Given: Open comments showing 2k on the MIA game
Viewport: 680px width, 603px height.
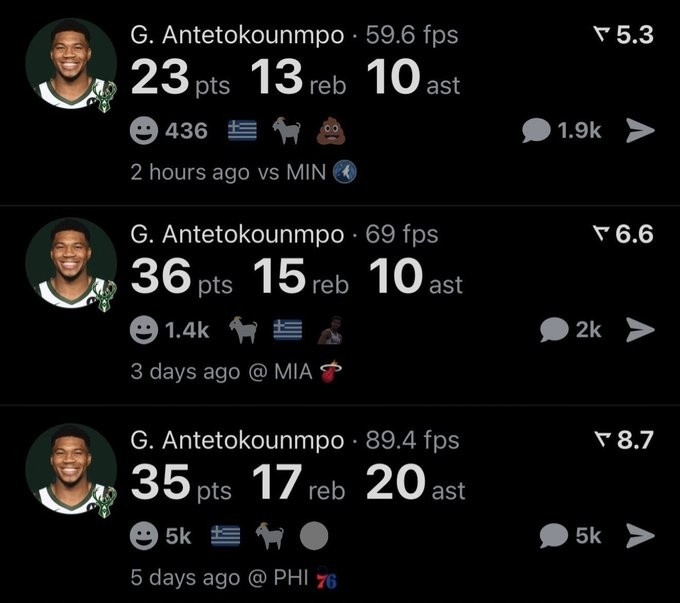Looking at the screenshot, I should 571,330.
